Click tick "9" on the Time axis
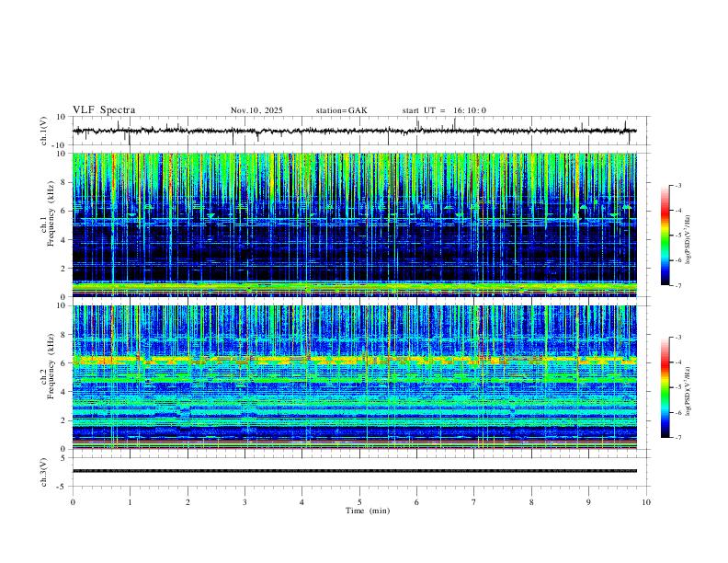Image resolution: width=728 pixels, height=563 pixels. pos(588,502)
